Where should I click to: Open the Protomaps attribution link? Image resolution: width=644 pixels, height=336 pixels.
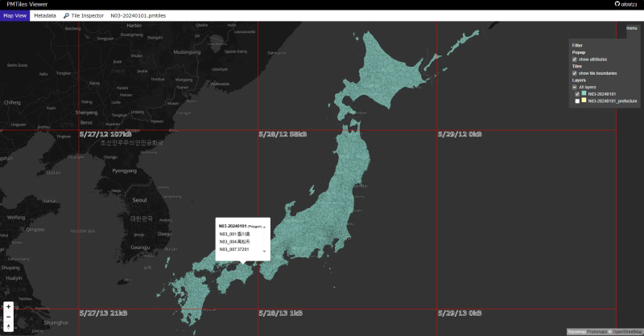click(597, 331)
